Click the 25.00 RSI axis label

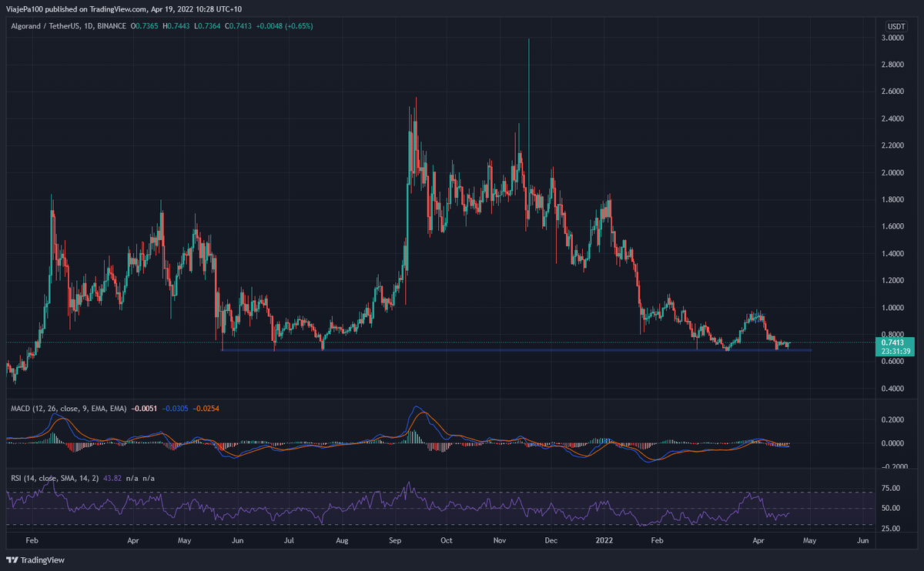pyautogui.click(x=890, y=528)
